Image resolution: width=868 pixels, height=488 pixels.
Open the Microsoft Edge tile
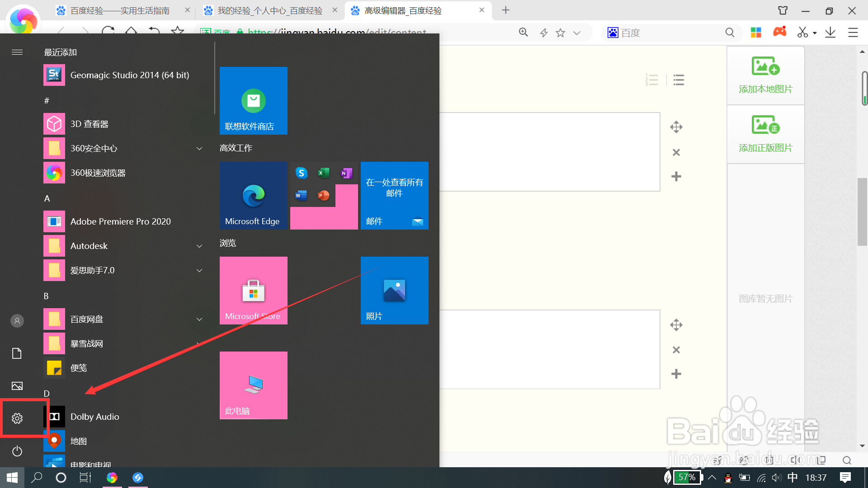pyautogui.click(x=253, y=195)
